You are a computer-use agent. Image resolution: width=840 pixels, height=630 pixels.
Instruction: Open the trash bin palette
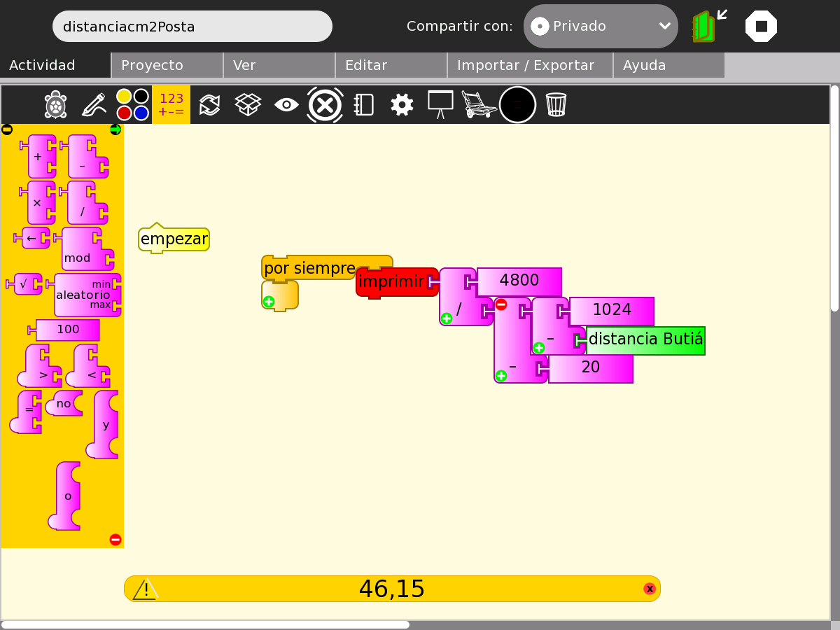pos(556,105)
